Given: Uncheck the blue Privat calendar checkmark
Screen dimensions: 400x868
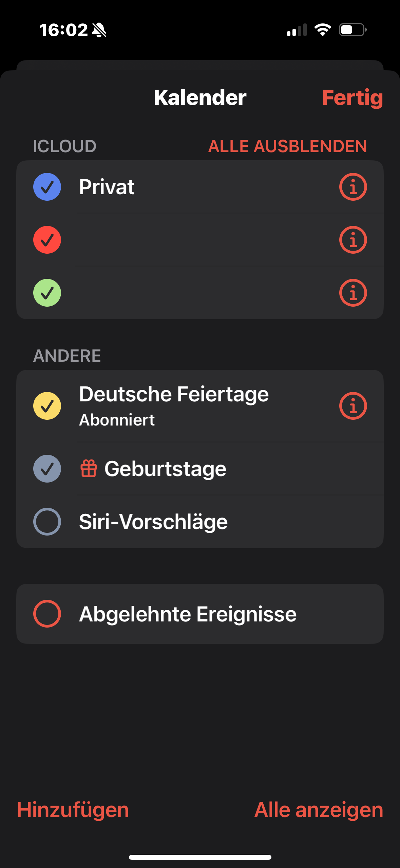Looking at the screenshot, I should click(x=47, y=187).
